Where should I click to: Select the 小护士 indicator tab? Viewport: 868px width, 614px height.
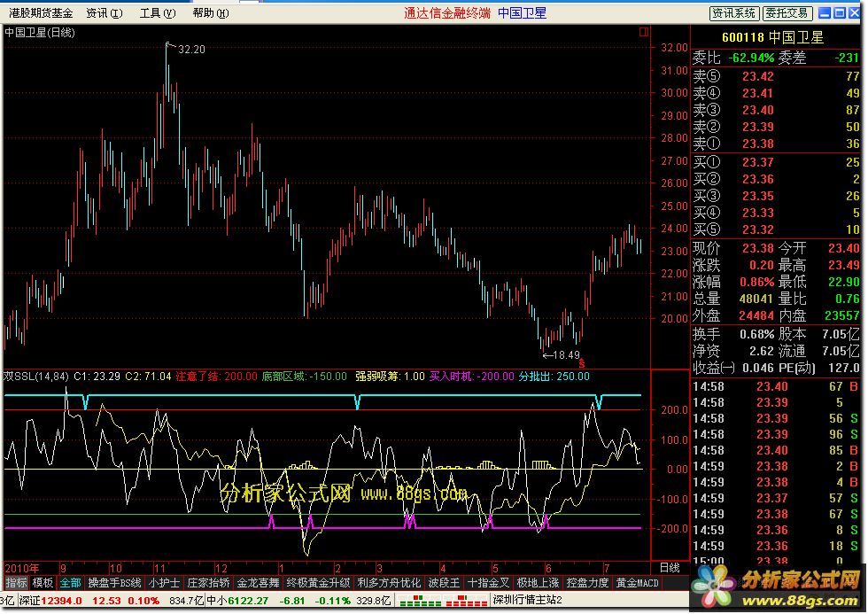pyautogui.click(x=164, y=582)
